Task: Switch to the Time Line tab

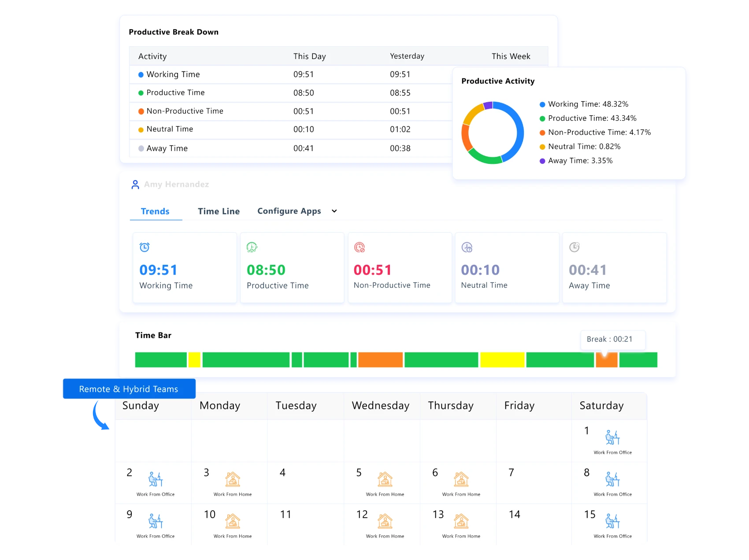Action: (219, 211)
